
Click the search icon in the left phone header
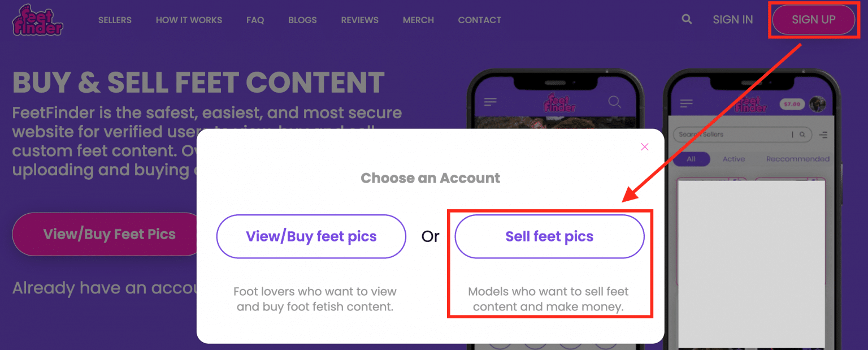[614, 102]
